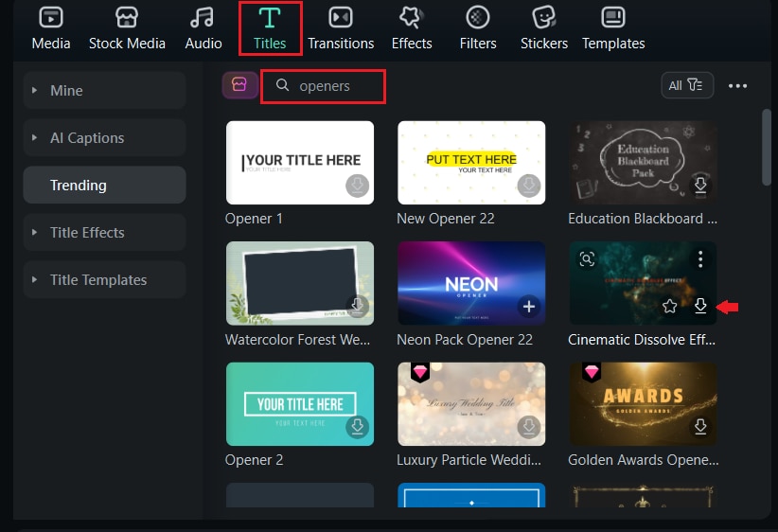Select the Education Blackboard thumbnail

[643, 163]
